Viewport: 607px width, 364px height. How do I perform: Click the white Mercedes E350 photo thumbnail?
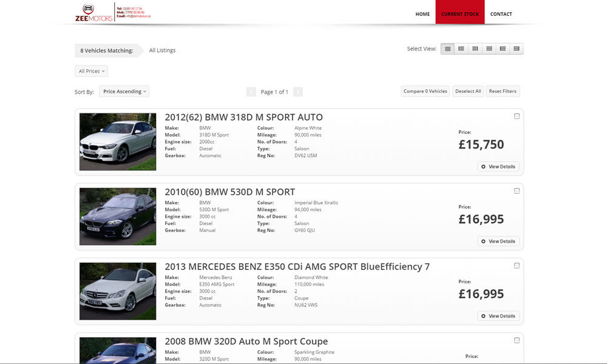[x=118, y=291]
